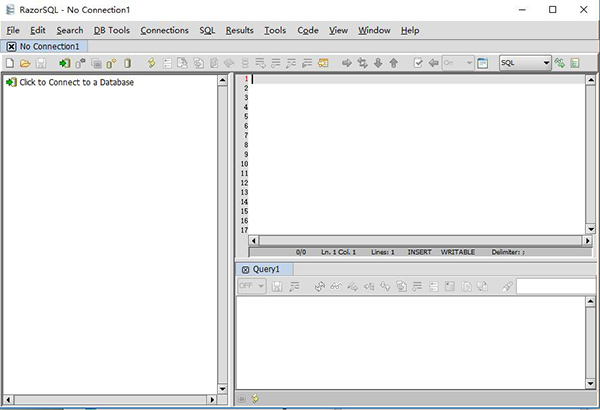This screenshot has width=600, height=410.
Task: Click the pencil edit icon in results toolbar
Action: coord(352,286)
